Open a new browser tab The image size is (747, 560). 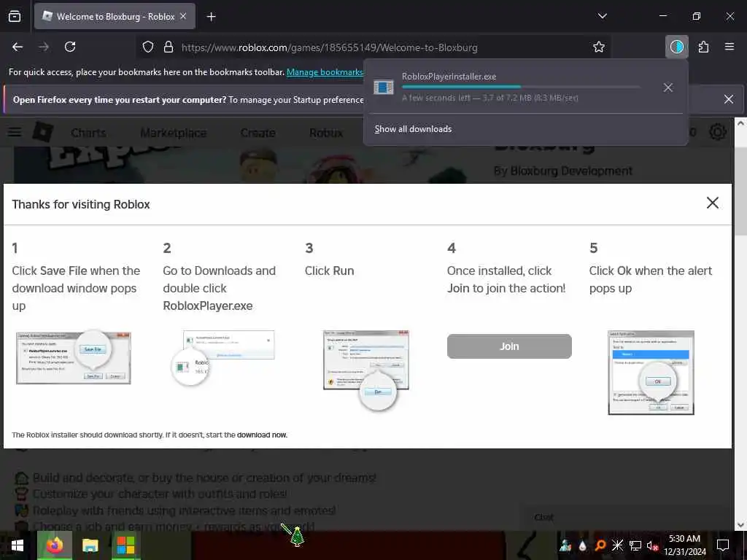[211, 17]
